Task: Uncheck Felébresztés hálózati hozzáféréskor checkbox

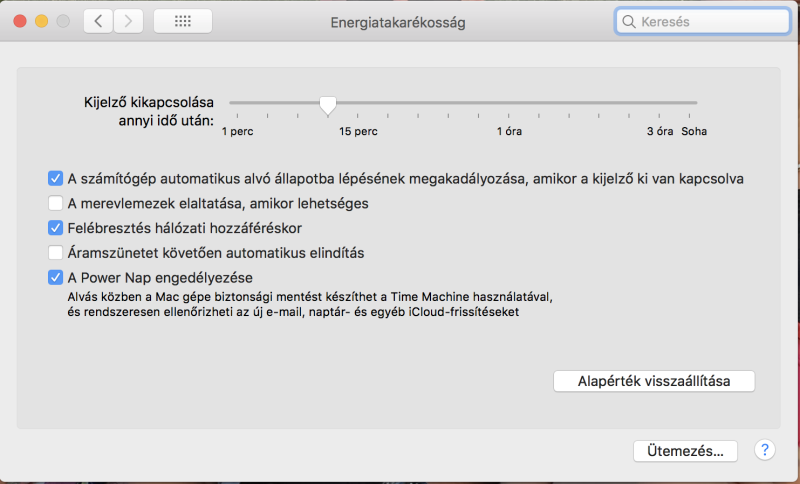Action: click(55, 228)
